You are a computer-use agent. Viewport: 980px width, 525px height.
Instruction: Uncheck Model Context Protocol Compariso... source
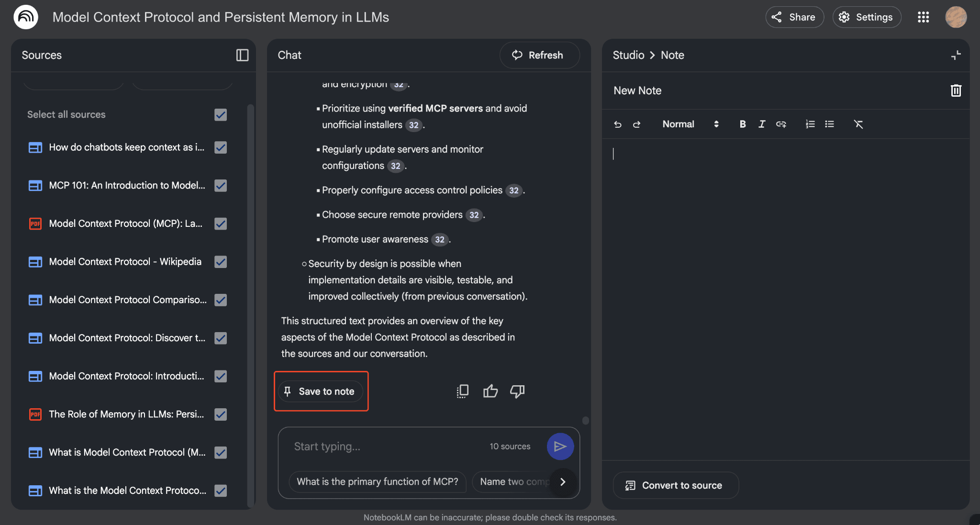[221, 300]
